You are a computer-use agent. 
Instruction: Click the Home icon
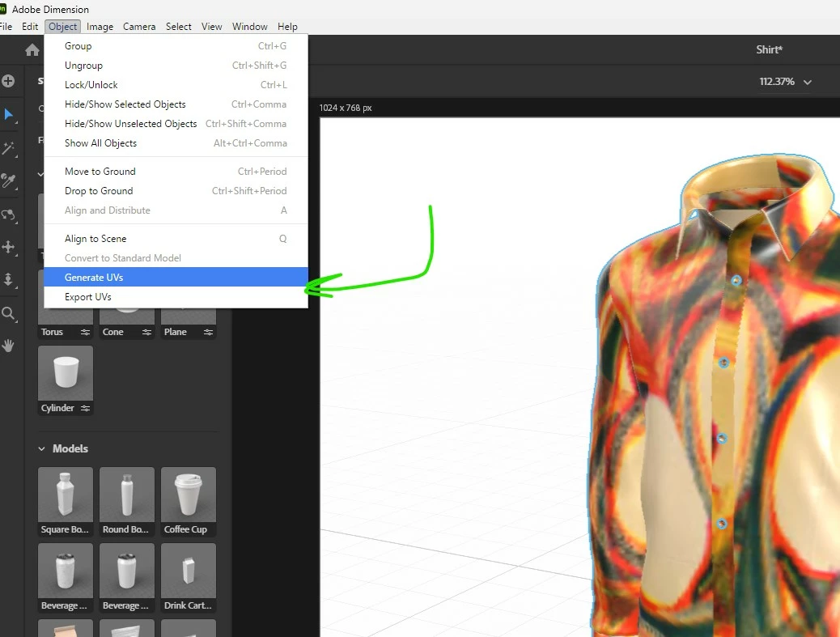(x=32, y=50)
